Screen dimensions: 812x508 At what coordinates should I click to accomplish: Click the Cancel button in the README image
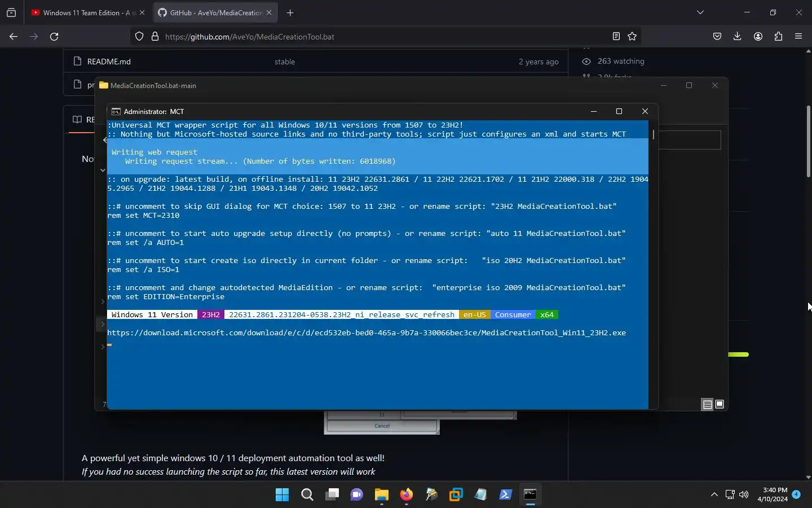coord(382,426)
